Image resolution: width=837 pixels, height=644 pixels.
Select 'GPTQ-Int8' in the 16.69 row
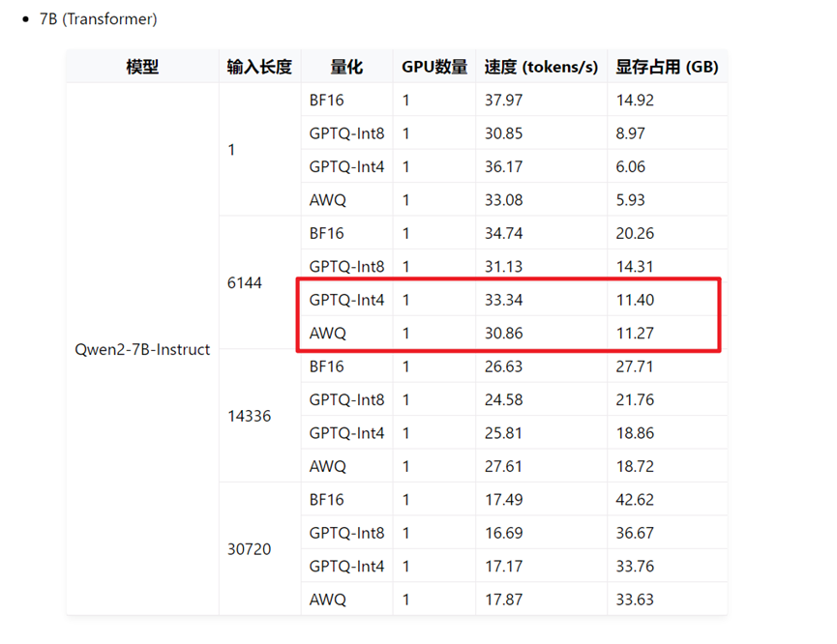click(x=346, y=533)
